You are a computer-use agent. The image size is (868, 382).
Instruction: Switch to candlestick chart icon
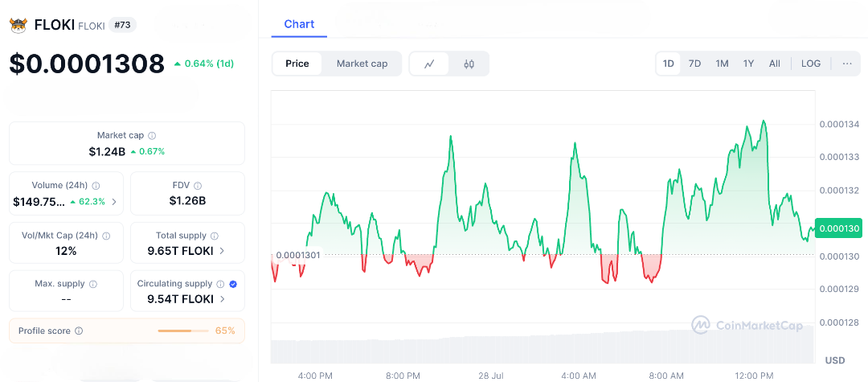(469, 64)
